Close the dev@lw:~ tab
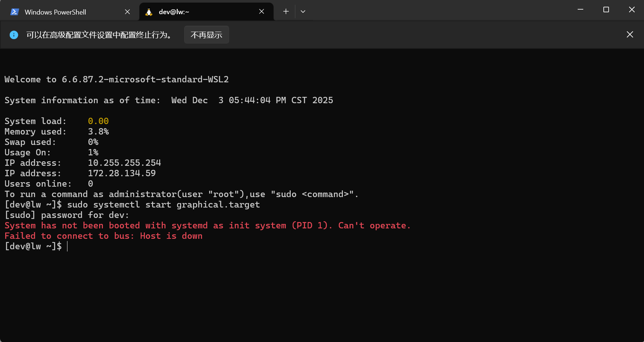 [x=262, y=12]
